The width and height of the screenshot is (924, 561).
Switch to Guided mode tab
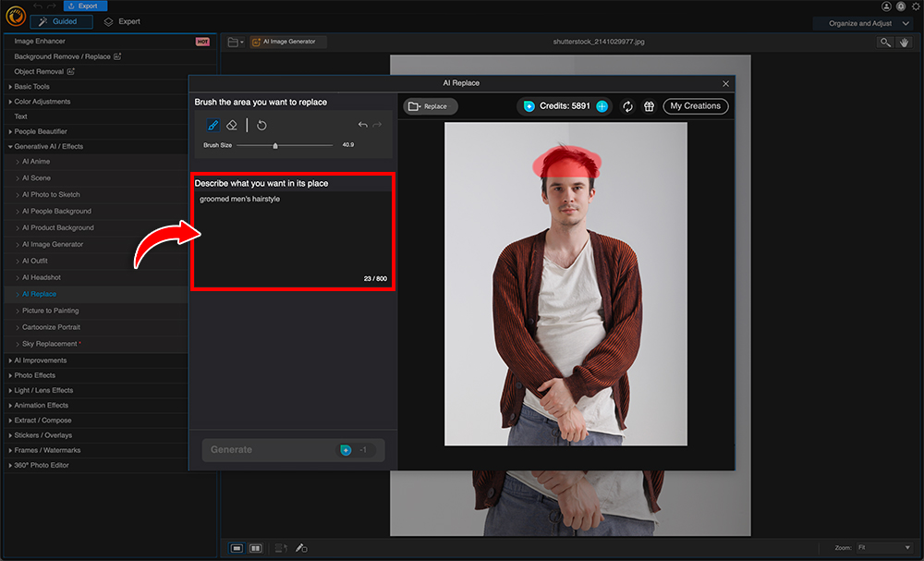(61, 22)
